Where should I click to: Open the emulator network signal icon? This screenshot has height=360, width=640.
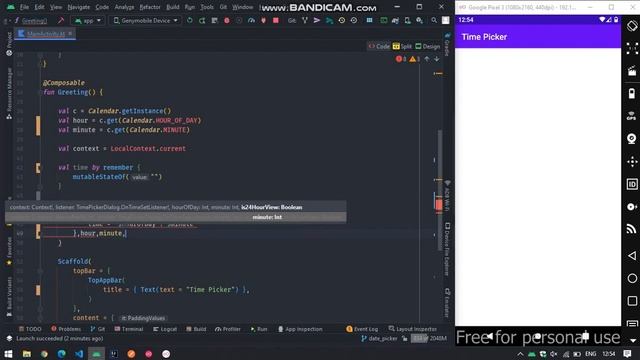point(631,229)
